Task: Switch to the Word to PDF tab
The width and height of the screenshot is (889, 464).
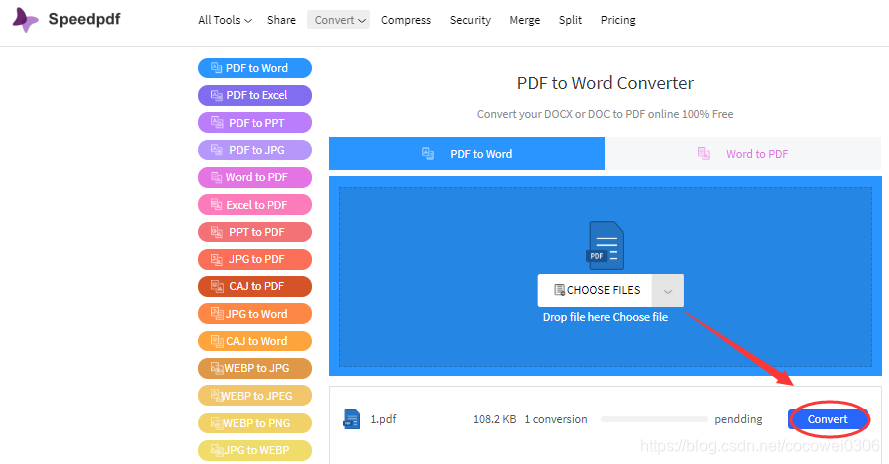Action: [x=743, y=153]
